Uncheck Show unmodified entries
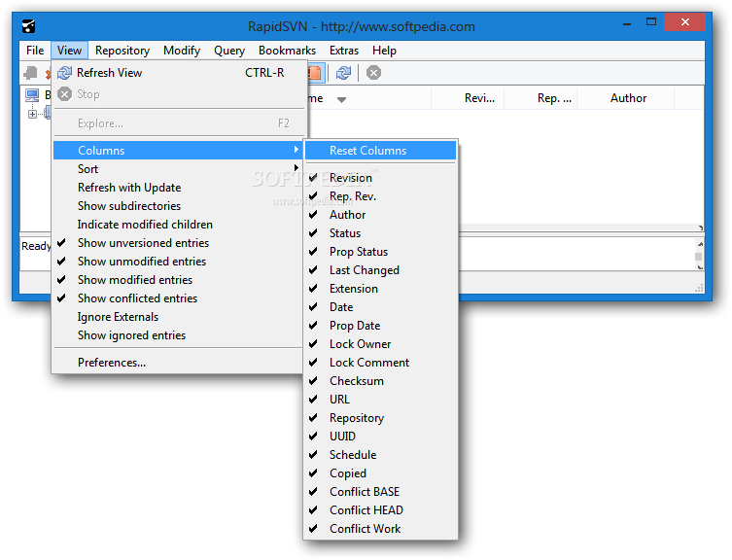The image size is (732, 560). coord(179,262)
